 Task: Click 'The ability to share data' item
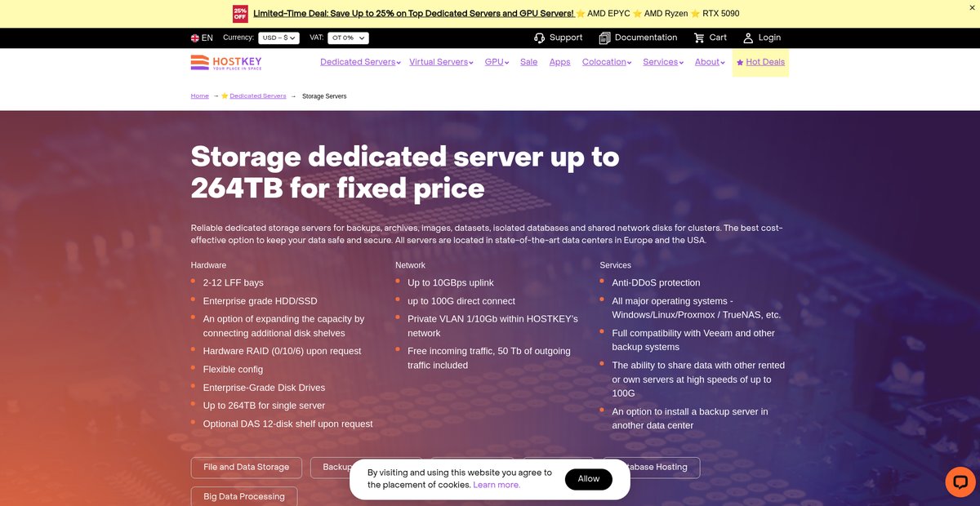[698, 379]
